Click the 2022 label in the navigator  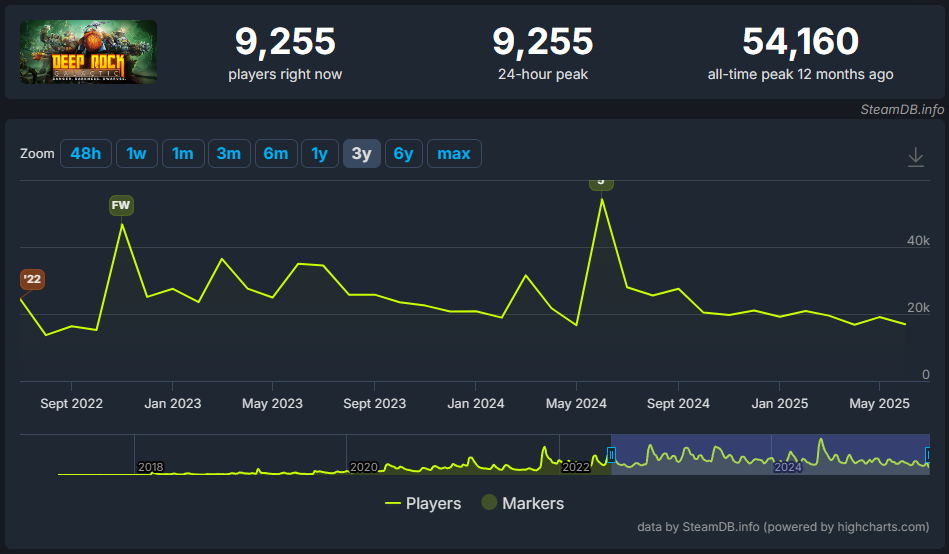tap(576, 467)
